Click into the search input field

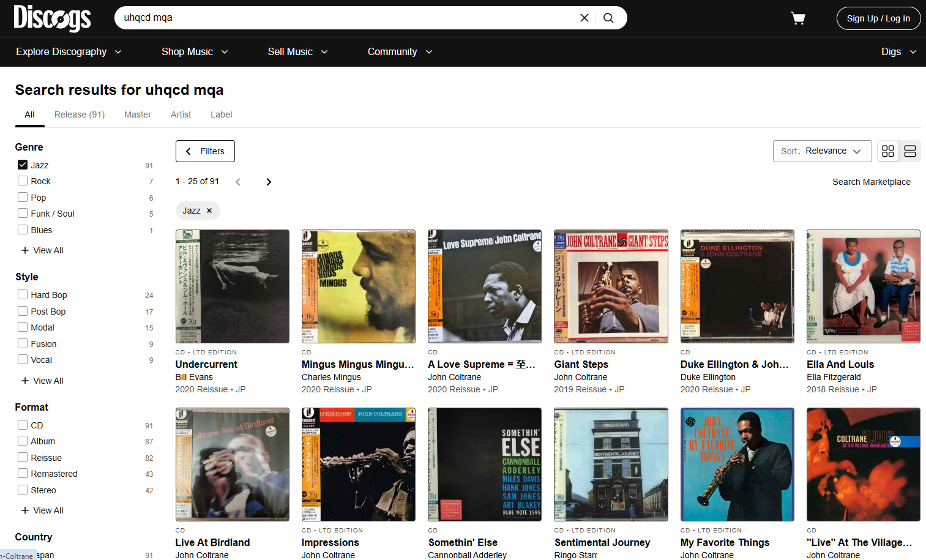pos(349,18)
